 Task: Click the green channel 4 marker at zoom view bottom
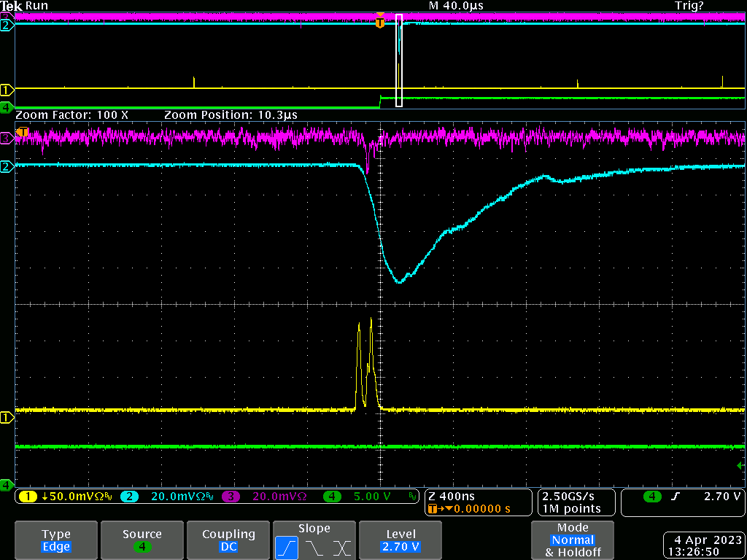coord(7,484)
